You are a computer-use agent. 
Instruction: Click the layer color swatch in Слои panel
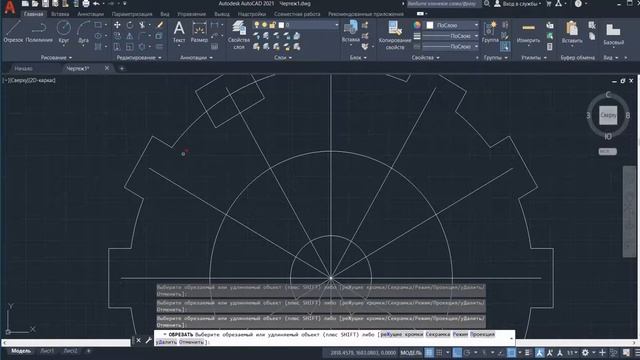pyautogui.click(x=281, y=25)
